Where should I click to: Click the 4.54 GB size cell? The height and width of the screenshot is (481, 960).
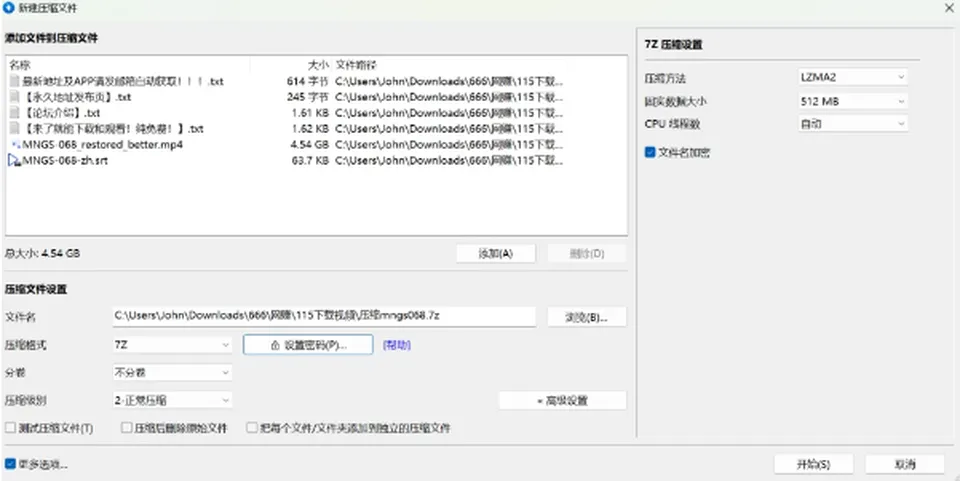click(x=308, y=144)
